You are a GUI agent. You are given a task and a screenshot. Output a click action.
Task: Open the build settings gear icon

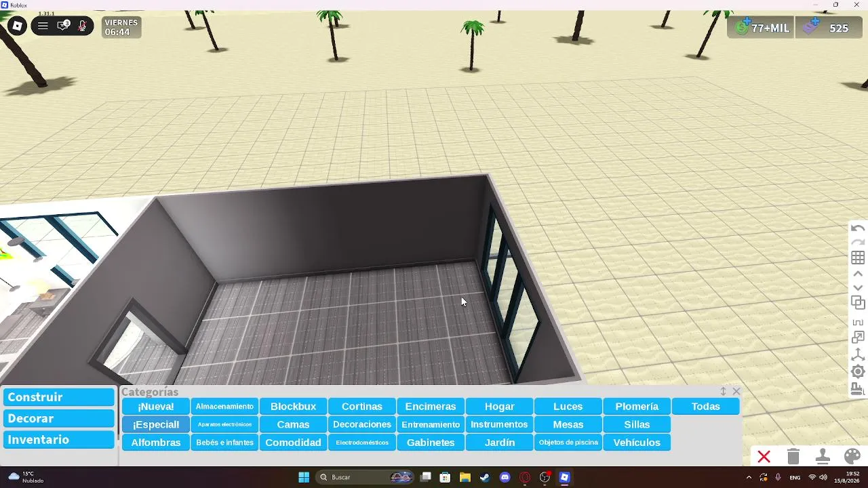click(858, 371)
